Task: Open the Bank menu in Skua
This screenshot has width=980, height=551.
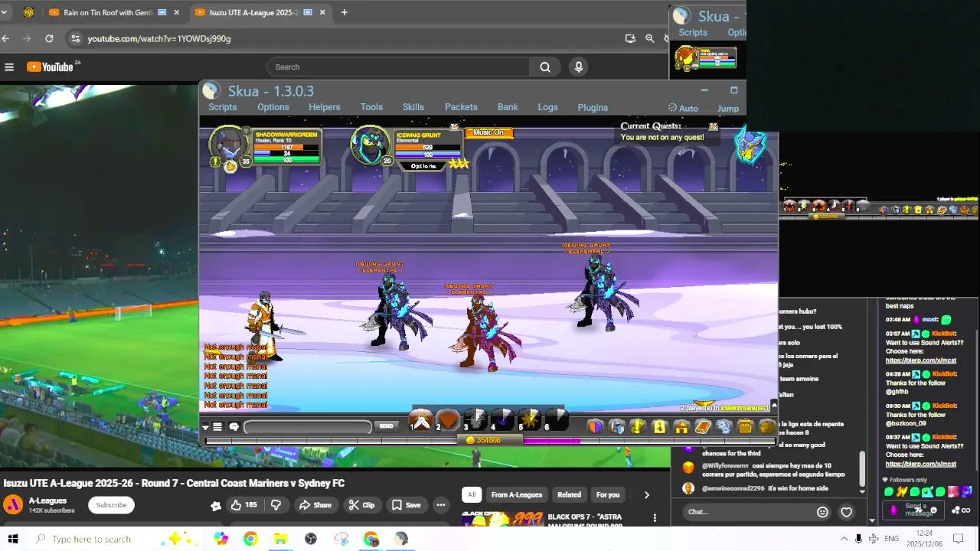Action: pyautogui.click(x=508, y=107)
